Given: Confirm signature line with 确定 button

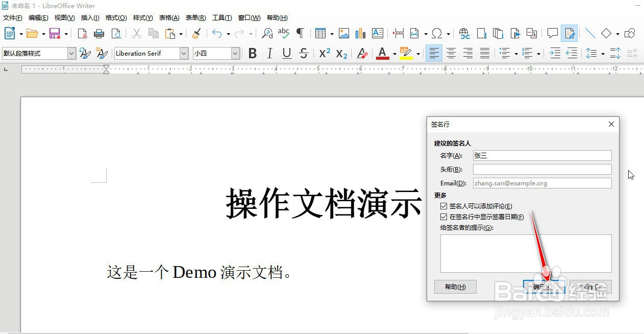Looking at the screenshot, I should click(x=542, y=287).
